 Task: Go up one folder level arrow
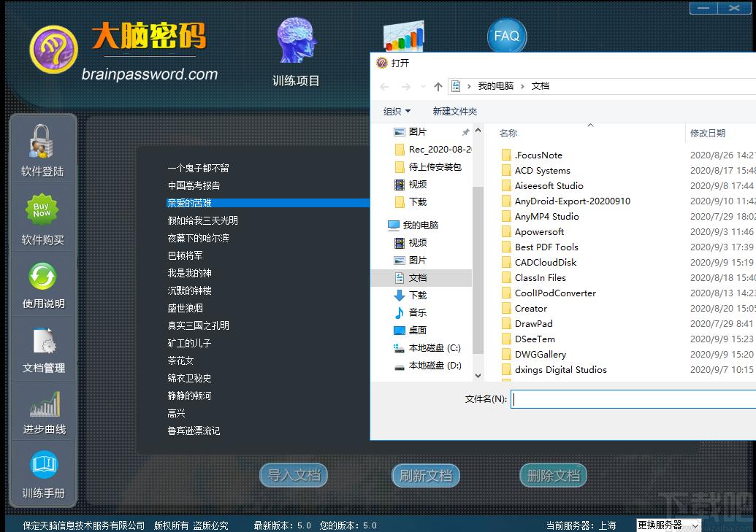pos(438,86)
